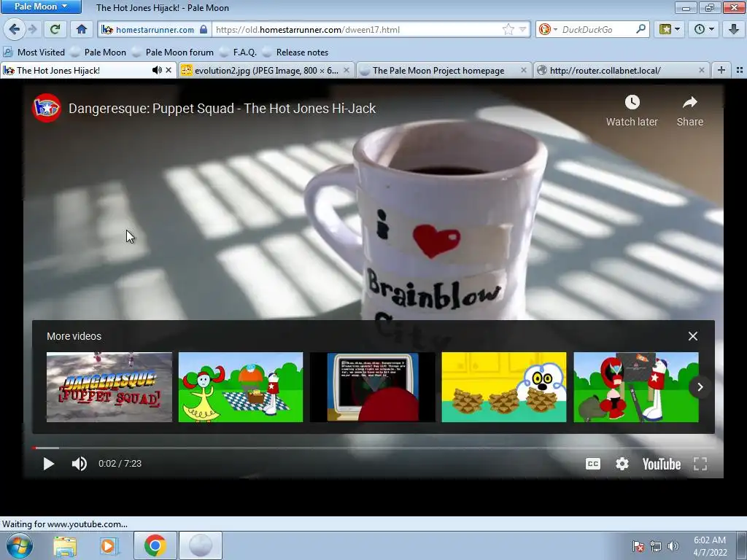
Task: Mute the video player volume
Action: 79,464
